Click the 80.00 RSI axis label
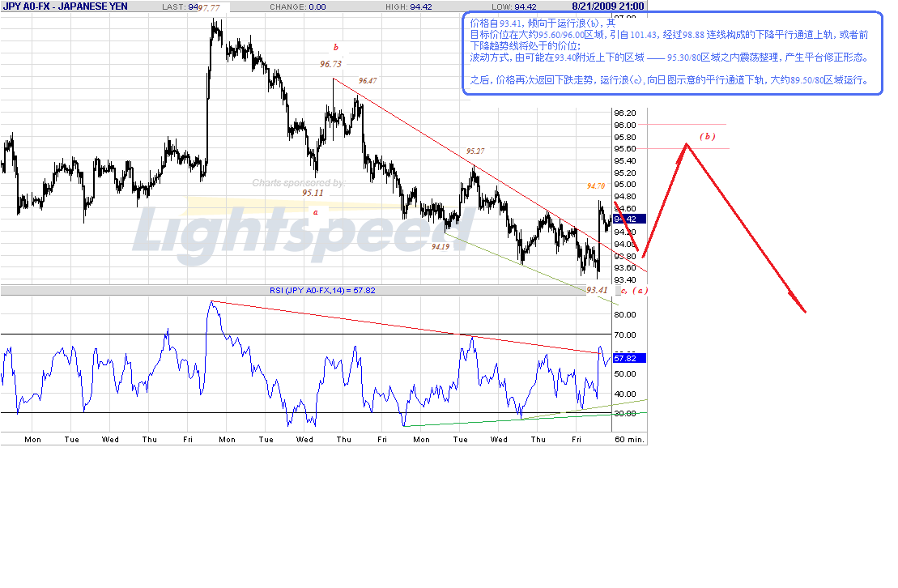 pyautogui.click(x=625, y=314)
